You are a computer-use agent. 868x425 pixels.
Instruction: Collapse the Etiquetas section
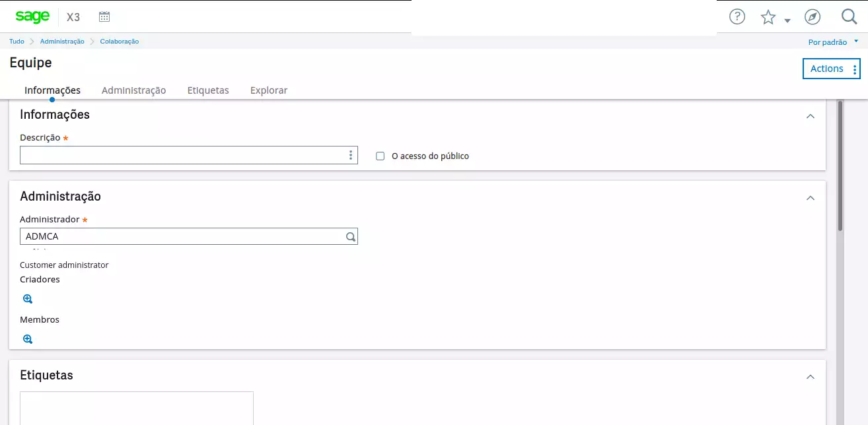[811, 377]
